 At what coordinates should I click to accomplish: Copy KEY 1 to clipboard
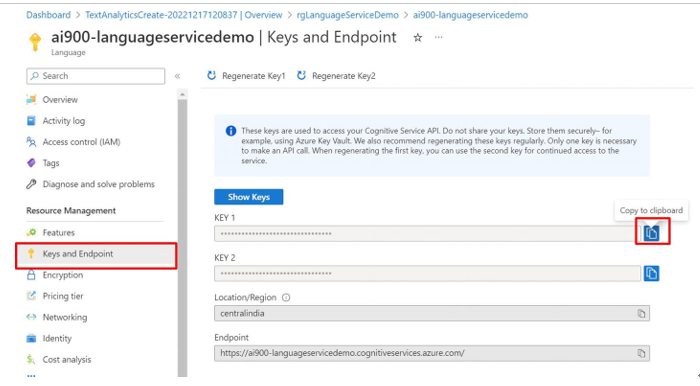coord(651,233)
